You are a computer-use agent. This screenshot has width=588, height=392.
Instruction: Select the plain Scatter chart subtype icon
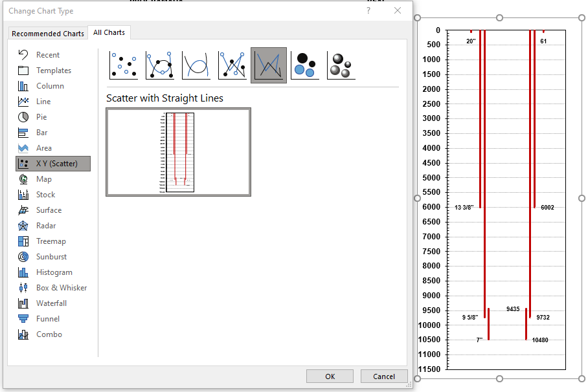click(x=124, y=65)
